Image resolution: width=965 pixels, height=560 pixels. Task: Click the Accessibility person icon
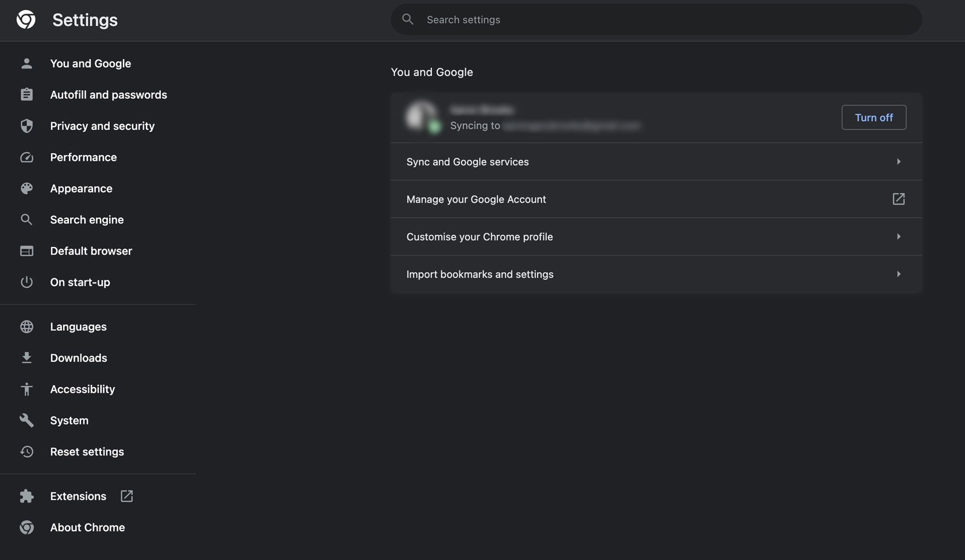(x=26, y=389)
